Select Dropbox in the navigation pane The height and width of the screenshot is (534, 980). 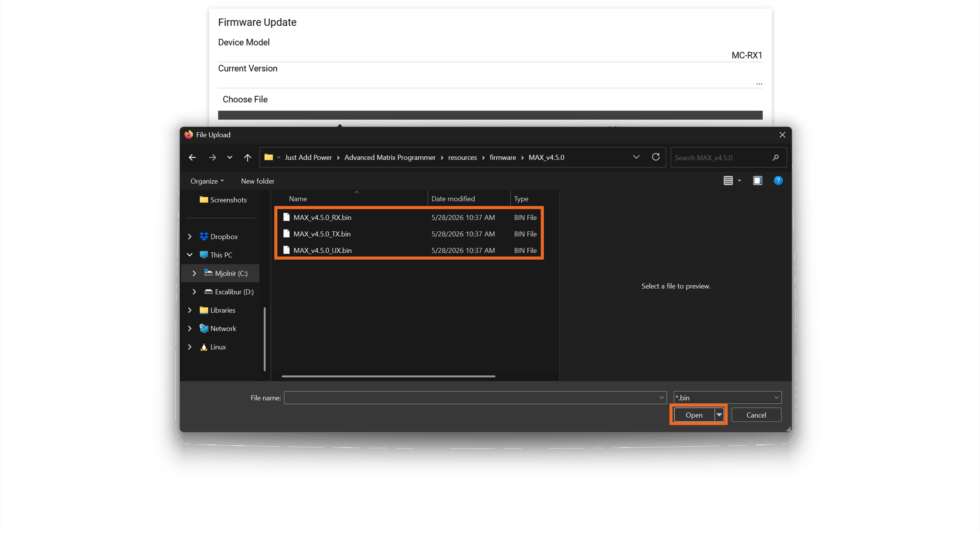(x=218, y=236)
